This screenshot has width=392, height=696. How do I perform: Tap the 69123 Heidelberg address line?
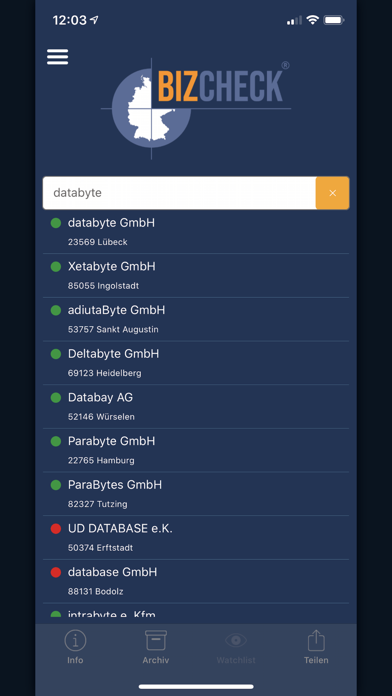(x=105, y=373)
